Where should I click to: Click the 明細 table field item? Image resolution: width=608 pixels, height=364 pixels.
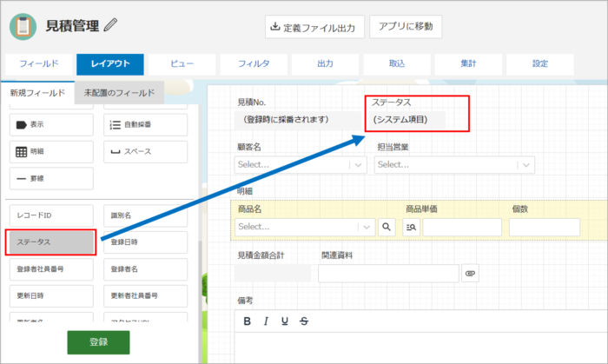coord(51,151)
